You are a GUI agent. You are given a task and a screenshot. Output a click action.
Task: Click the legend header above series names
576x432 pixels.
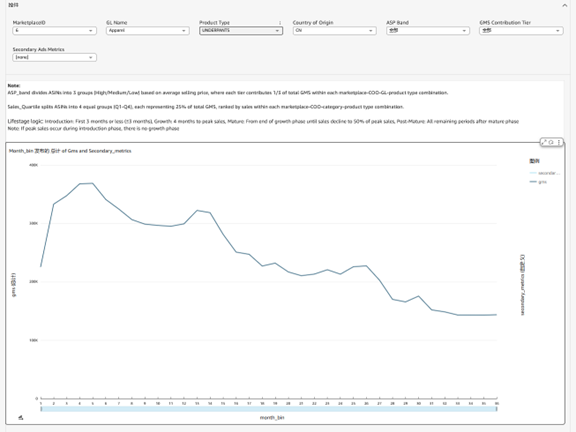(x=534, y=161)
